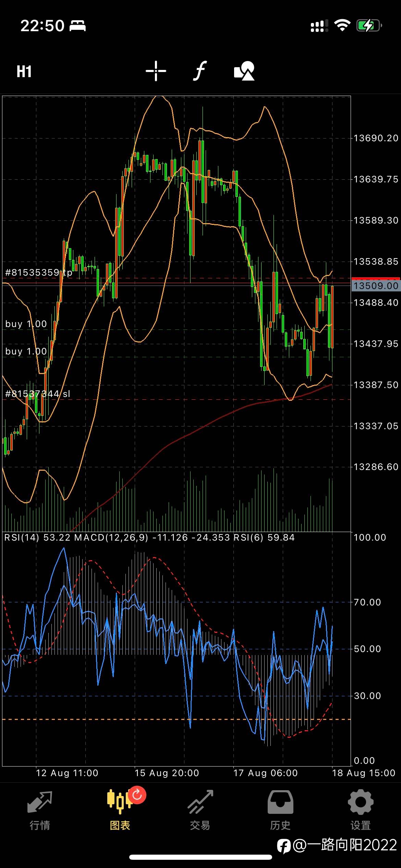401x868 pixels.
Task: Tap the lower buy 1.00 order label
Action: point(26,351)
